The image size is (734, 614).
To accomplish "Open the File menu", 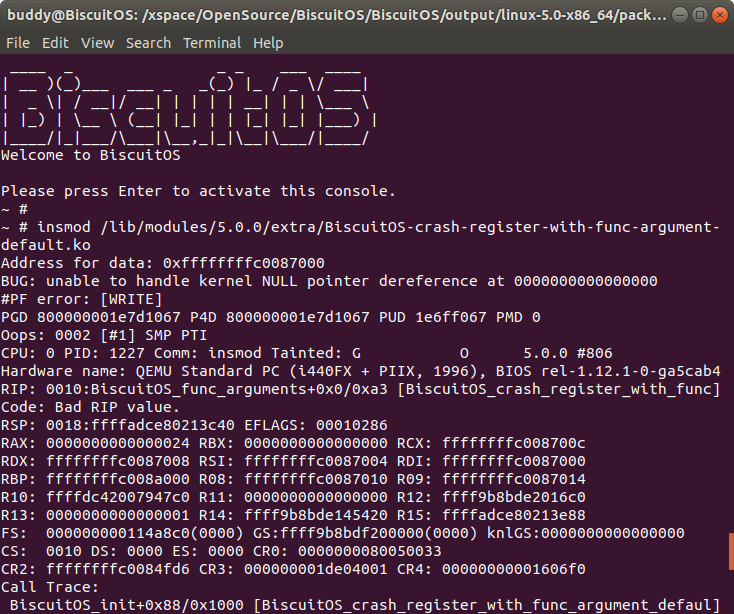I will (18, 43).
